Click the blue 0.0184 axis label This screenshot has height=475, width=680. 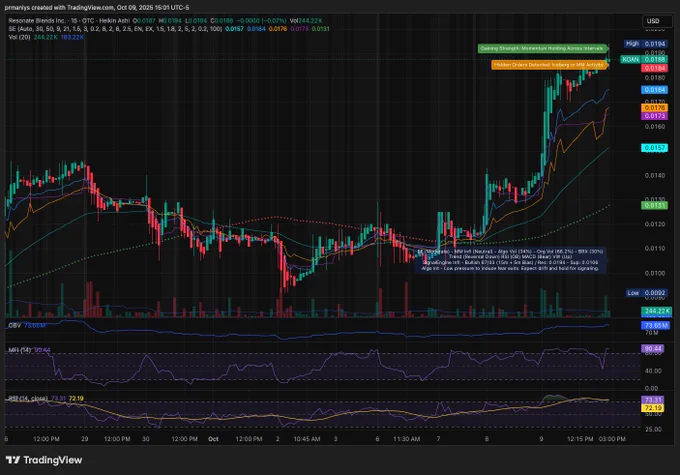pos(654,90)
